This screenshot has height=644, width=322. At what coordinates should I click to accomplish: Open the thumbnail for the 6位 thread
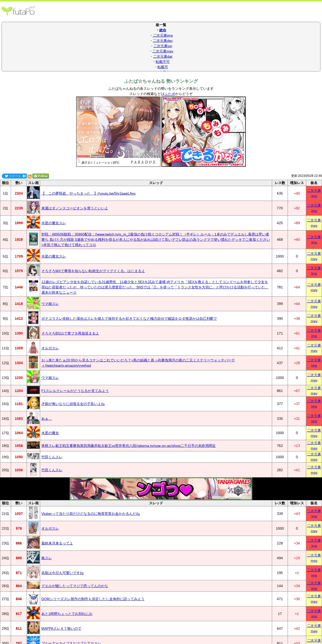[x=33, y=270]
